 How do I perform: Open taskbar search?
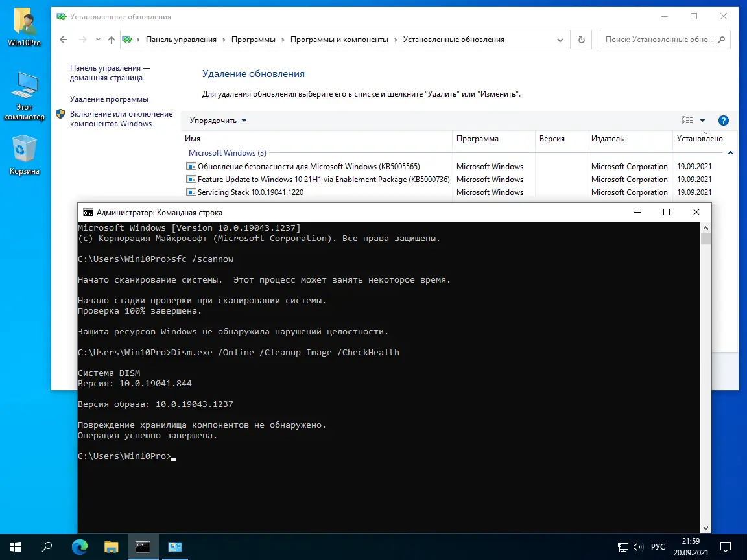click(47, 546)
